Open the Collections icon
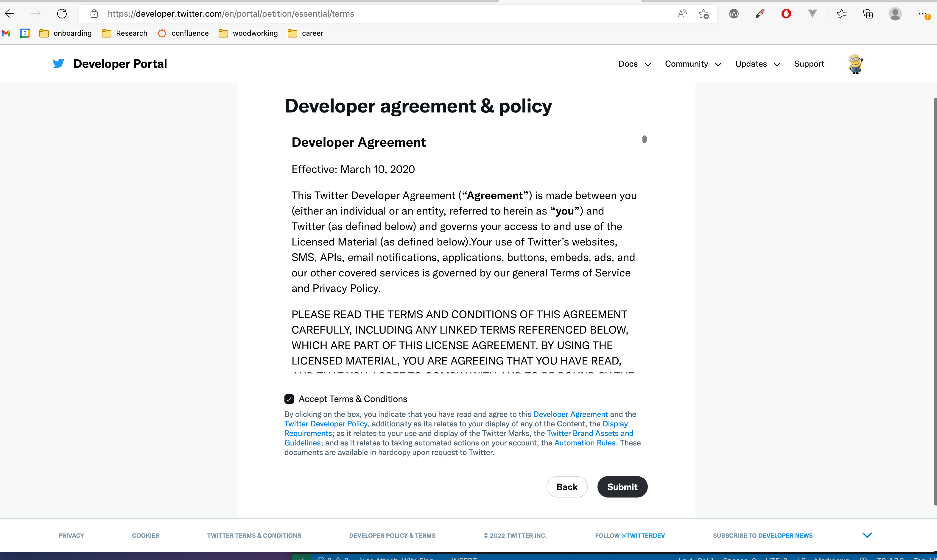 (x=868, y=14)
